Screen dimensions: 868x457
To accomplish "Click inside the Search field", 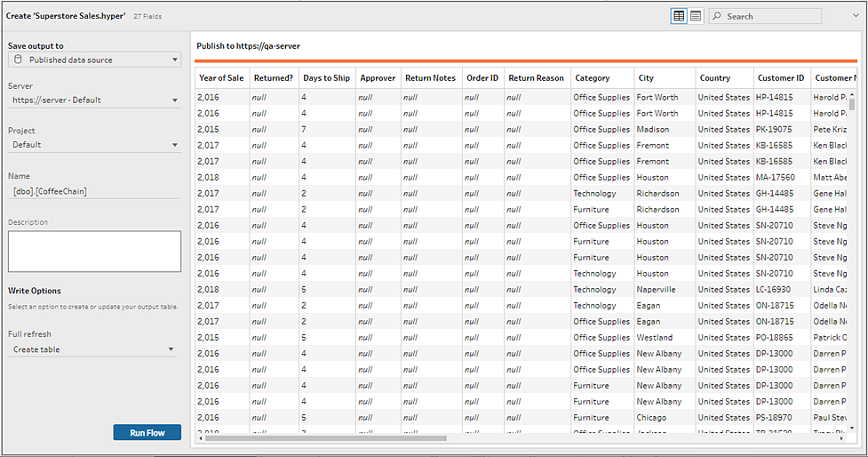I will 765,16.
